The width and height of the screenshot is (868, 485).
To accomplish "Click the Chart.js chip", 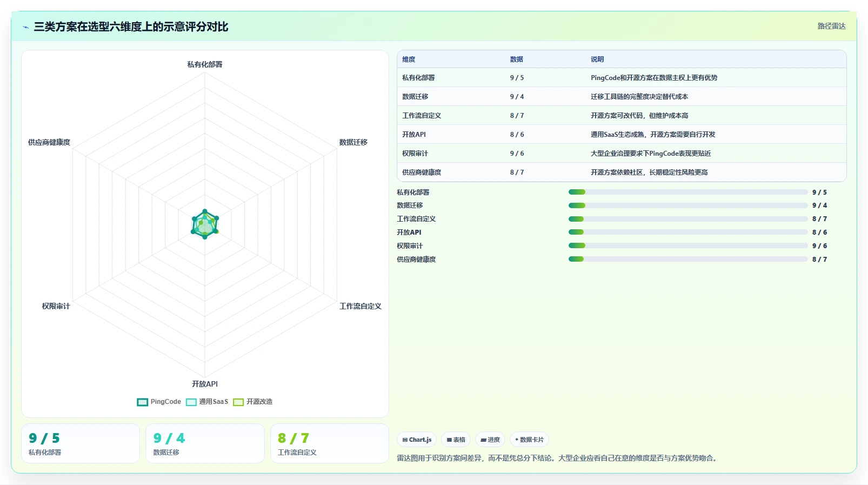I will pyautogui.click(x=417, y=440).
